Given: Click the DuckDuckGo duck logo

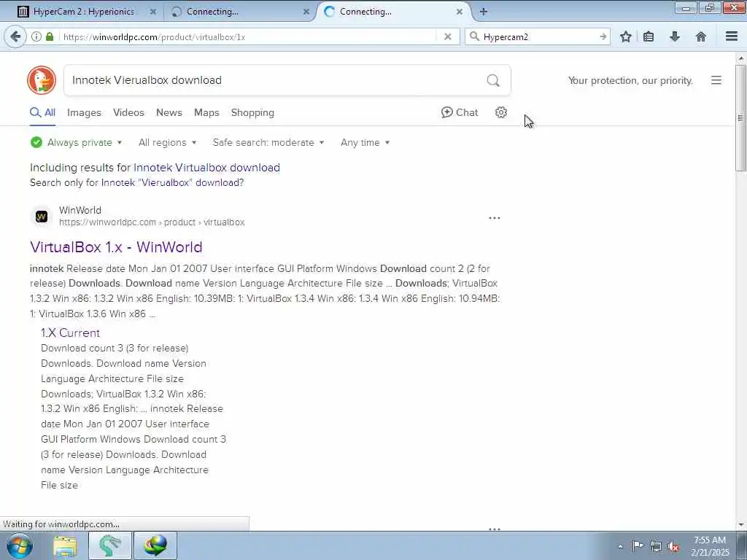Looking at the screenshot, I should (42, 80).
